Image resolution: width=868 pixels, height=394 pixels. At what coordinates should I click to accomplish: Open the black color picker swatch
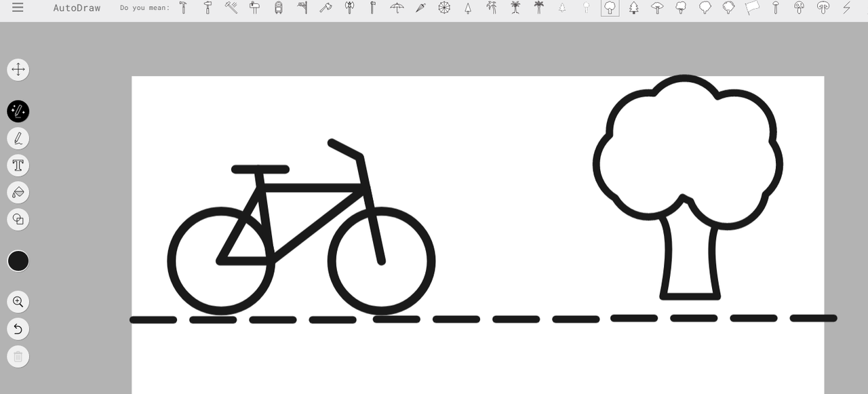point(18,261)
